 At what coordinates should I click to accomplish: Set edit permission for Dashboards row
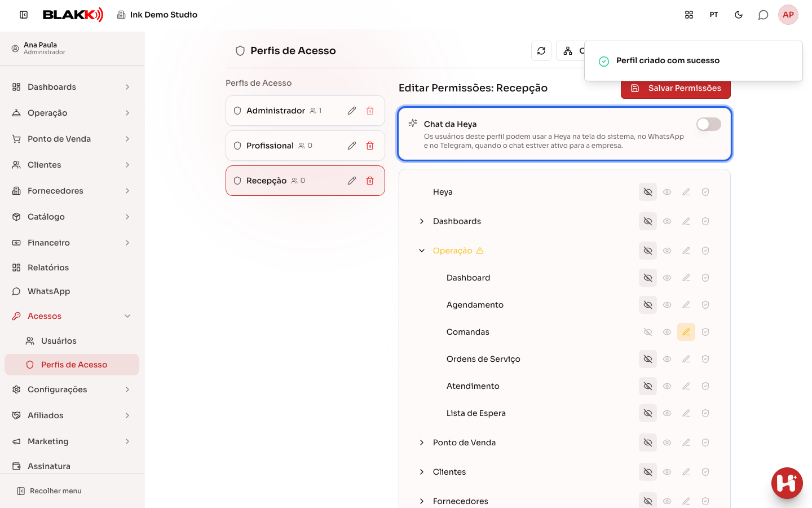click(686, 221)
